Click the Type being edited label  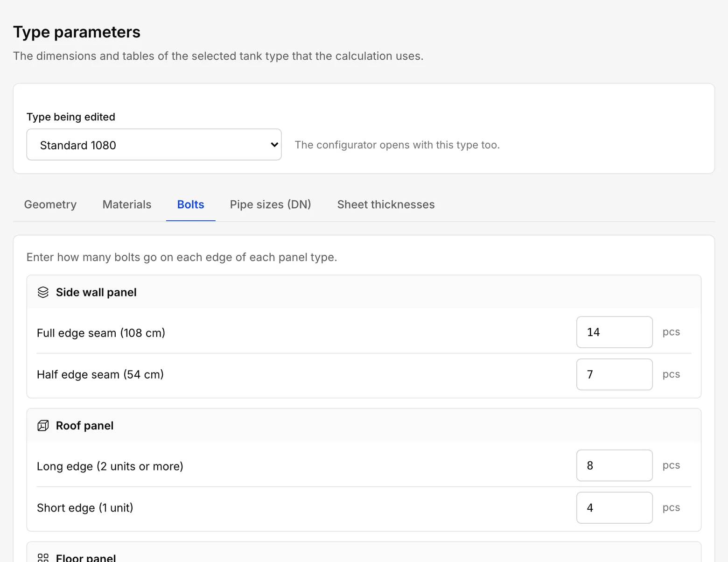click(x=71, y=117)
